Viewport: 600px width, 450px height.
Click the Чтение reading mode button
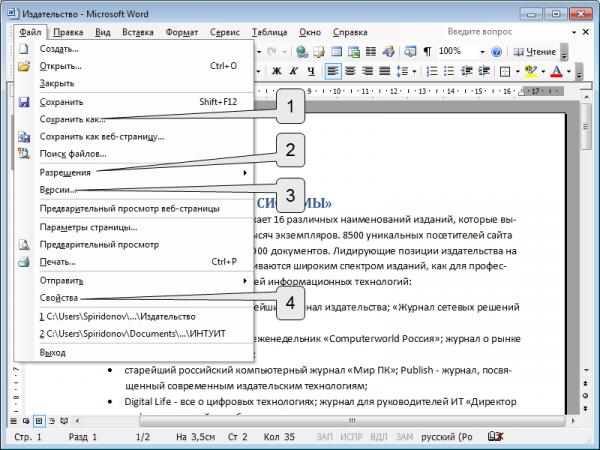(x=535, y=52)
